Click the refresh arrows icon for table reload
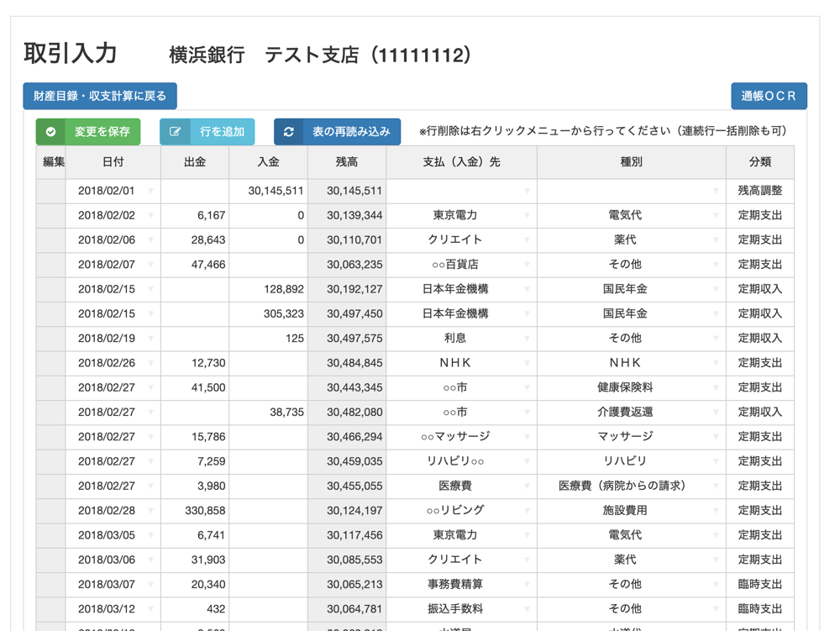This screenshot has width=840, height=631. coord(289,132)
